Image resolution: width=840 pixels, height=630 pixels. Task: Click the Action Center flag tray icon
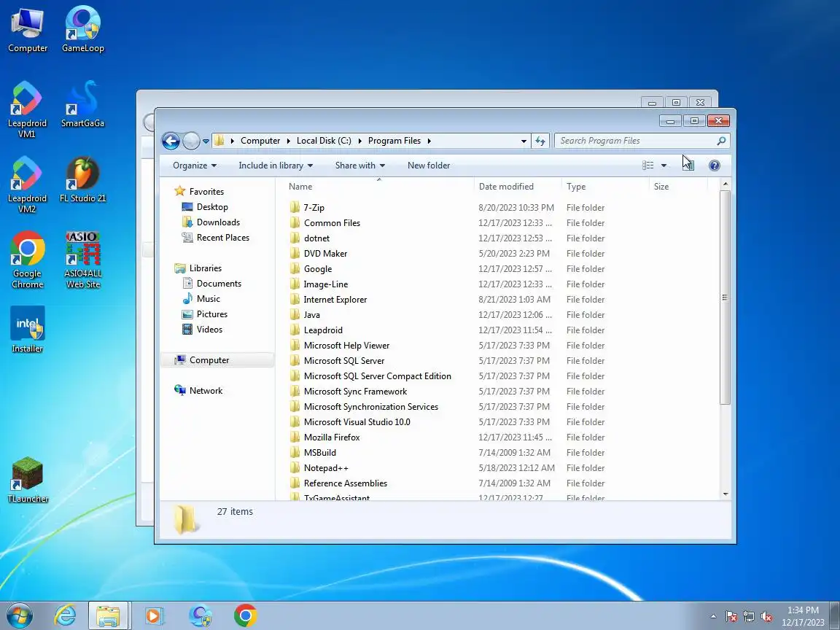(x=731, y=617)
